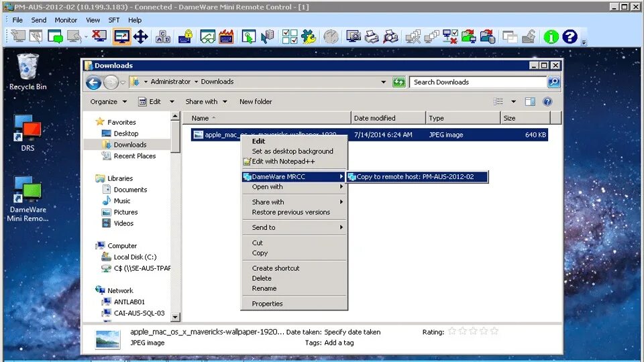Click the Explorer Back arrow button

click(94, 82)
